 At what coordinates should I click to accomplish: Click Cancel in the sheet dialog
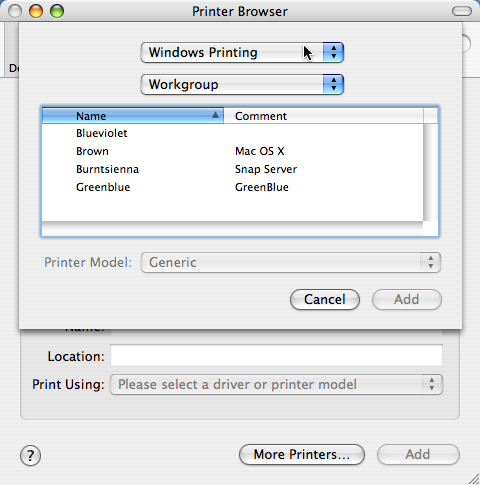[325, 299]
